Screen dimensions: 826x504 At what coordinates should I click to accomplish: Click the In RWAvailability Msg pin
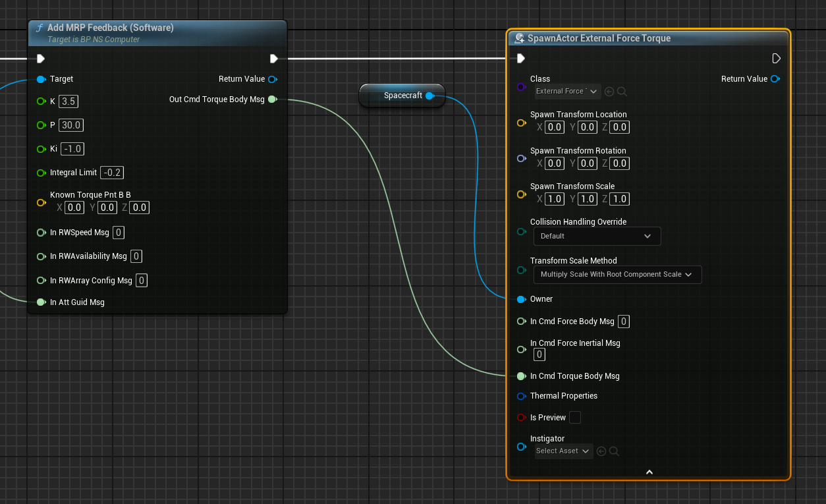(41, 256)
